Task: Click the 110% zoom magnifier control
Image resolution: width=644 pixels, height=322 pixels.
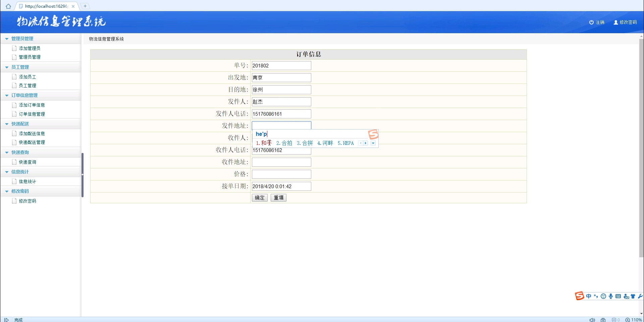Action: click(634, 320)
